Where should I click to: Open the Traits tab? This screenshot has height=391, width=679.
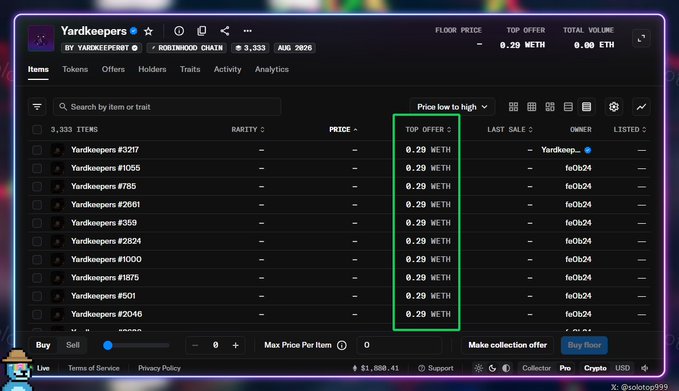click(x=190, y=69)
